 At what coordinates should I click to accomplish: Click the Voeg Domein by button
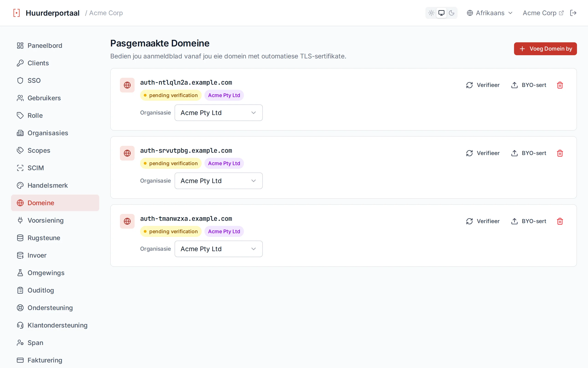[x=545, y=49]
